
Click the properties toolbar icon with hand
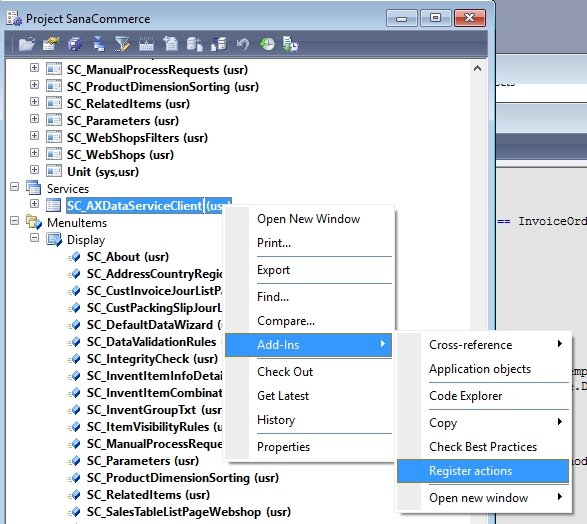pyautogui.click(x=51, y=44)
